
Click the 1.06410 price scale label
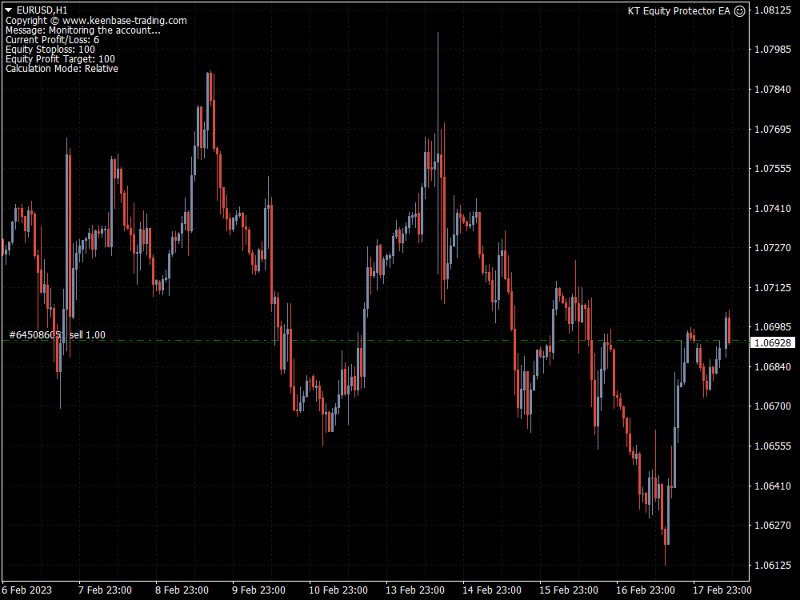coord(772,486)
